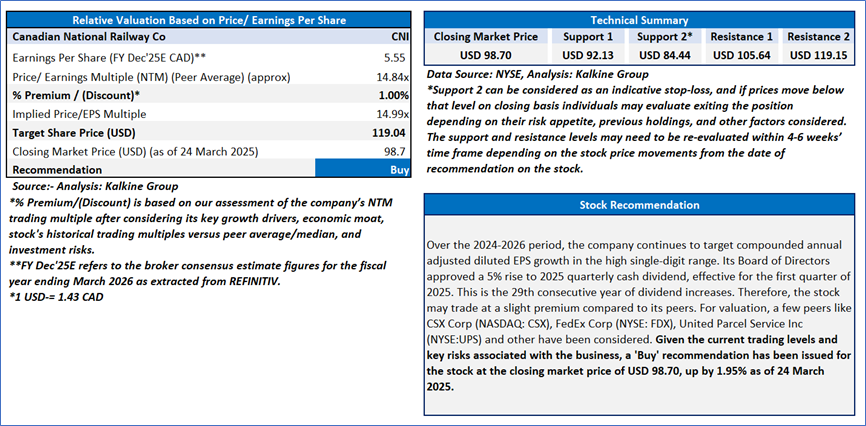
Task: Click 'Source:- Analysis: Kalkine Group' note
Action: [x=95, y=187]
